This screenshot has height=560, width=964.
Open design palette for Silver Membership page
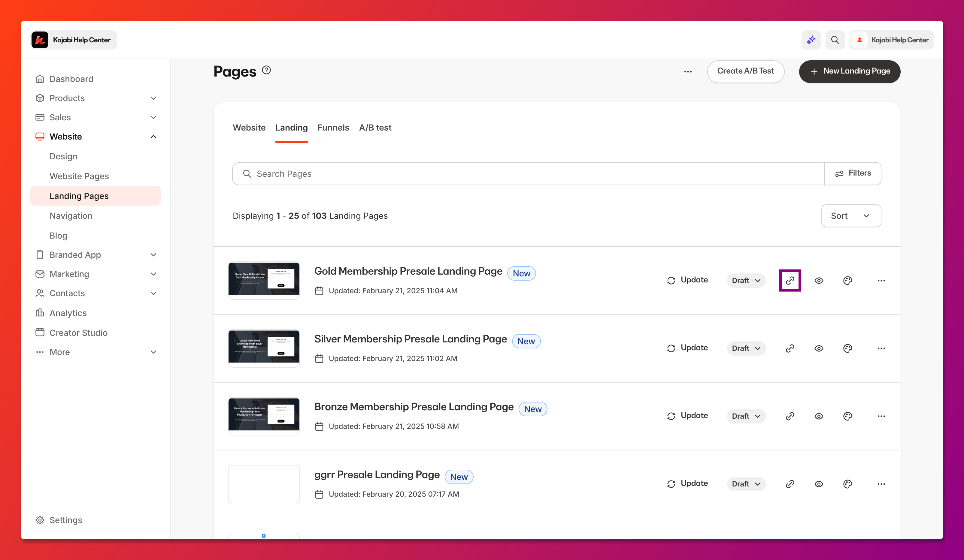tap(848, 348)
